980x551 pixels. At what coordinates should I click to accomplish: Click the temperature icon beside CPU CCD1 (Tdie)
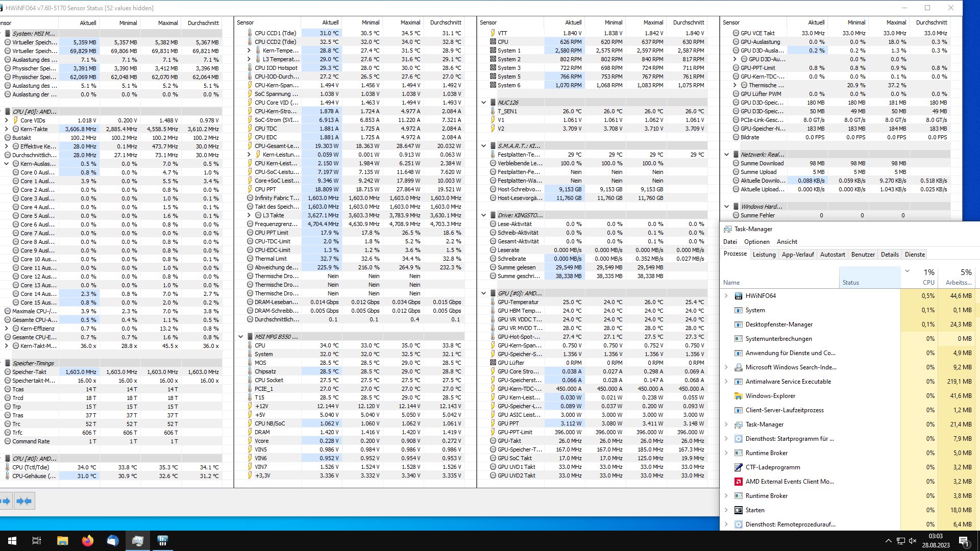(x=250, y=33)
